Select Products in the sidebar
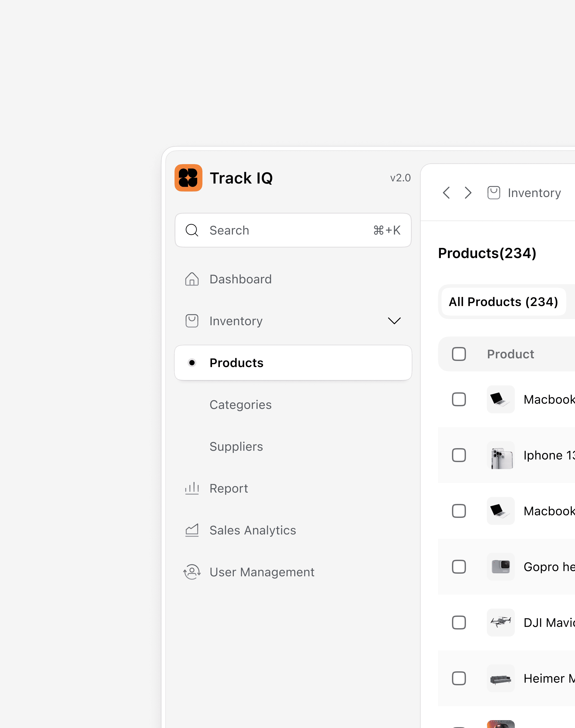The height and width of the screenshot is (728, 575). pyautogui.click(x=293, y=363)
